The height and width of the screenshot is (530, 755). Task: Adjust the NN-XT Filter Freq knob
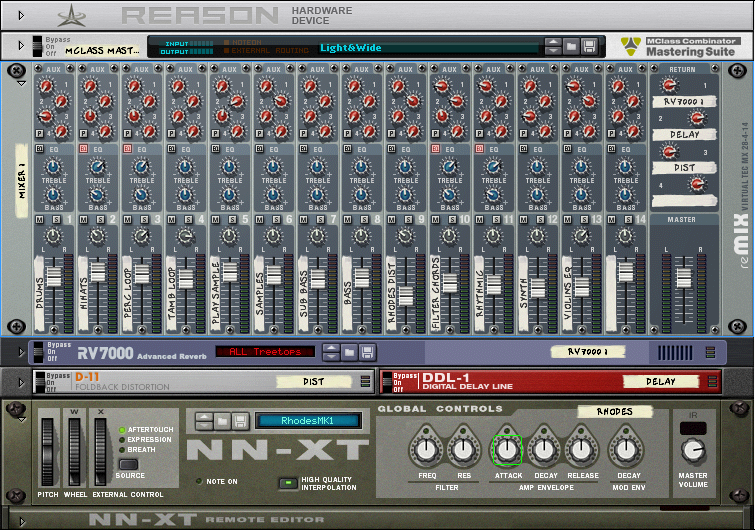pos(426,450)
